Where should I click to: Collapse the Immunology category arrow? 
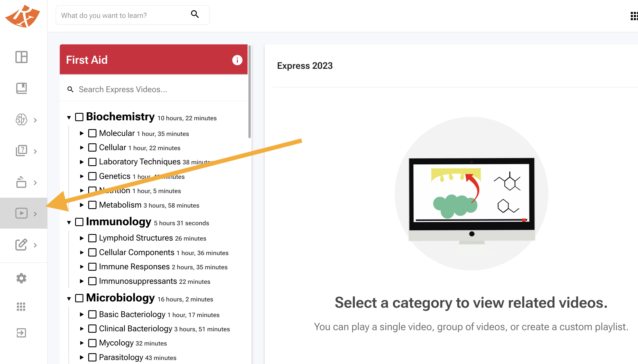click(x=69, y=222)
